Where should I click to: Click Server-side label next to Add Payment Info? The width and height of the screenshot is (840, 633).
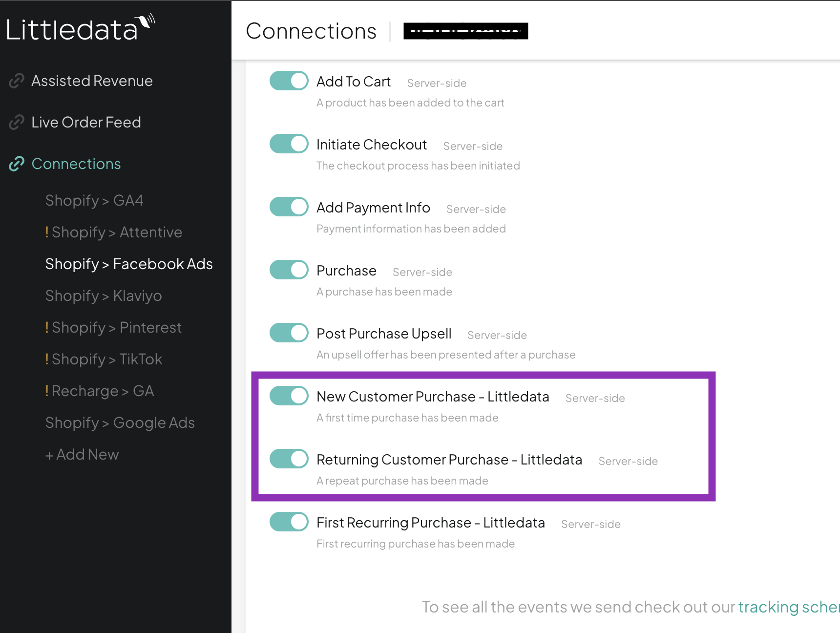pyautogui.click(x=476, y=209)
